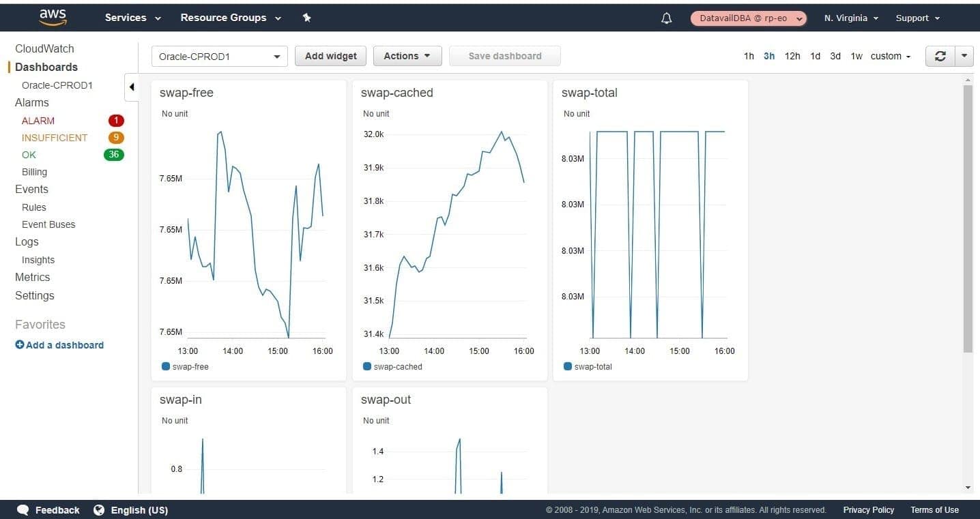
Task: Click the green OK count badge
Action: (x=114, y=155)
